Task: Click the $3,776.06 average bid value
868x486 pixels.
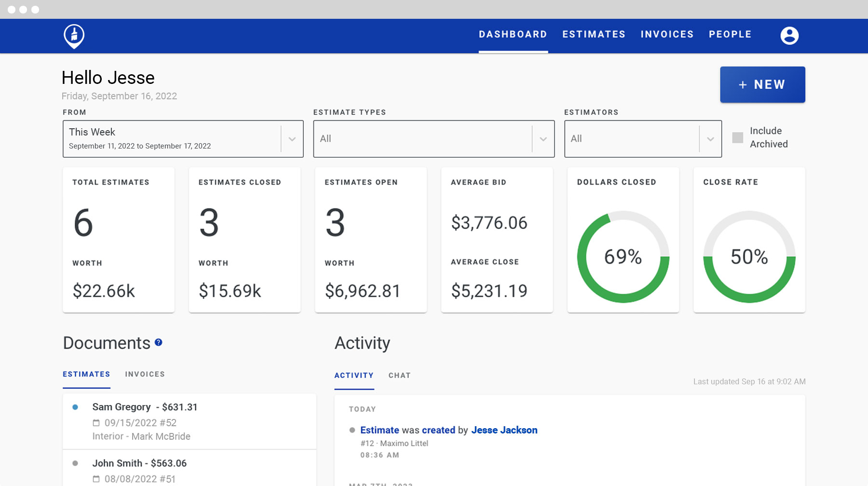Action: pyautogui.click(x=489, y=223)
